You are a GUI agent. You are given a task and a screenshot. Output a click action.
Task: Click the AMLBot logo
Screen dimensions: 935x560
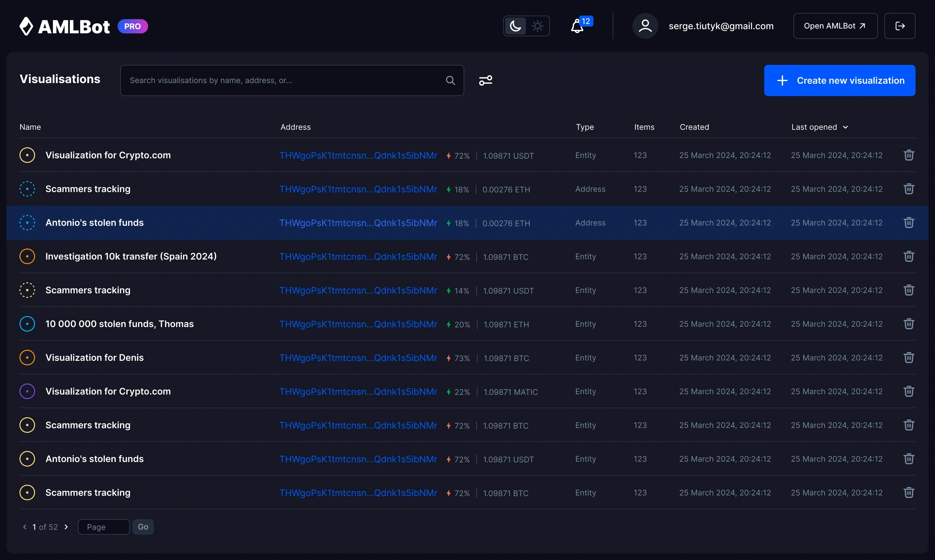pos(65,26)
